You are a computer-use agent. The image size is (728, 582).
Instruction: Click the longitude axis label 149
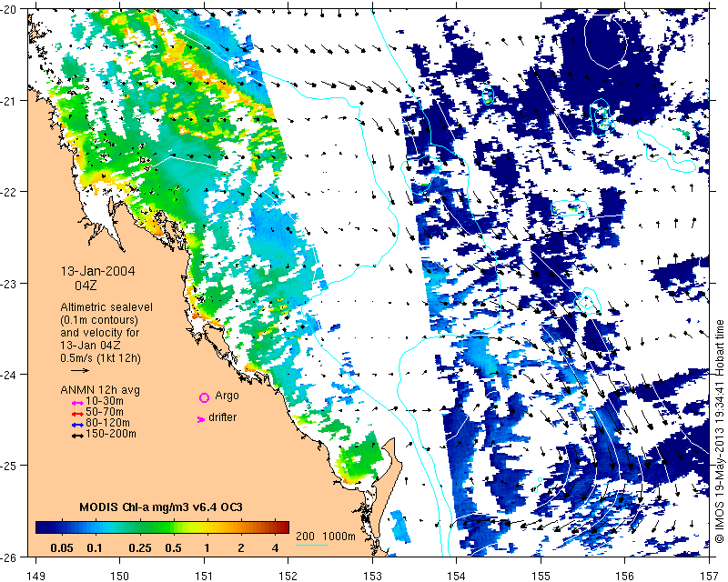point(35,576)
